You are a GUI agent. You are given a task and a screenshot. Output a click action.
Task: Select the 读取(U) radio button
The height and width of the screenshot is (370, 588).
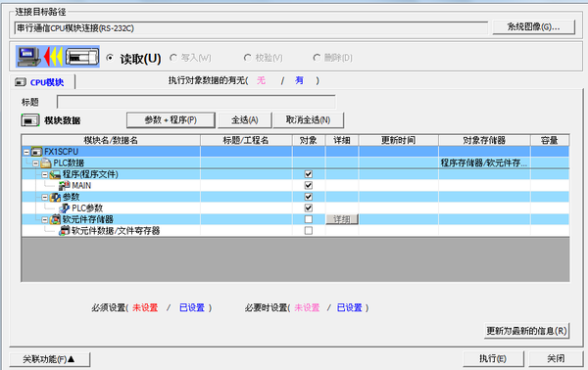[x=110, y=58]
